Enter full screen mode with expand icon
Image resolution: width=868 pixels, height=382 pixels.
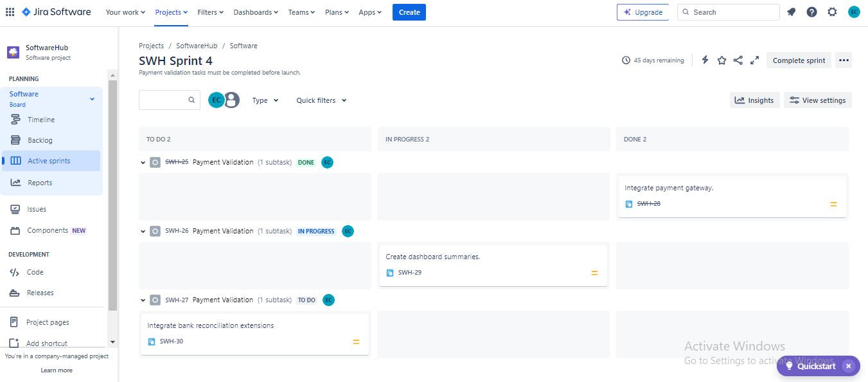click(x=755, y=60)
